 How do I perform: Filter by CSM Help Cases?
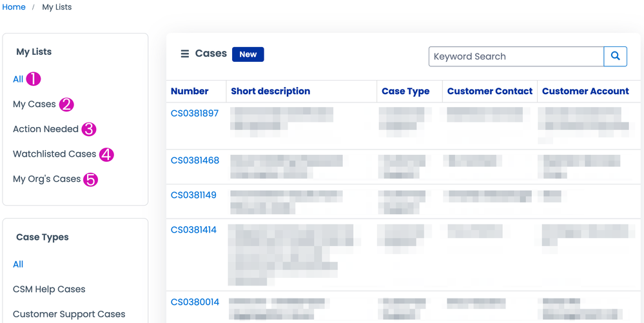click(x=49, y=289)
